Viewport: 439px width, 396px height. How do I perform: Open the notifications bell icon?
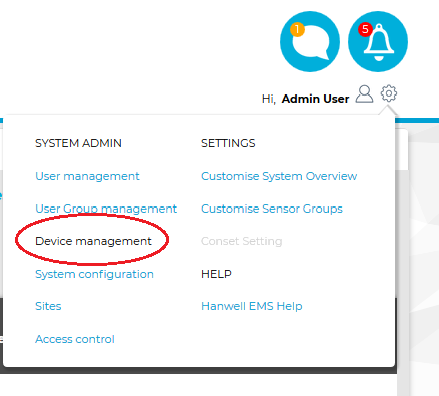378,42
